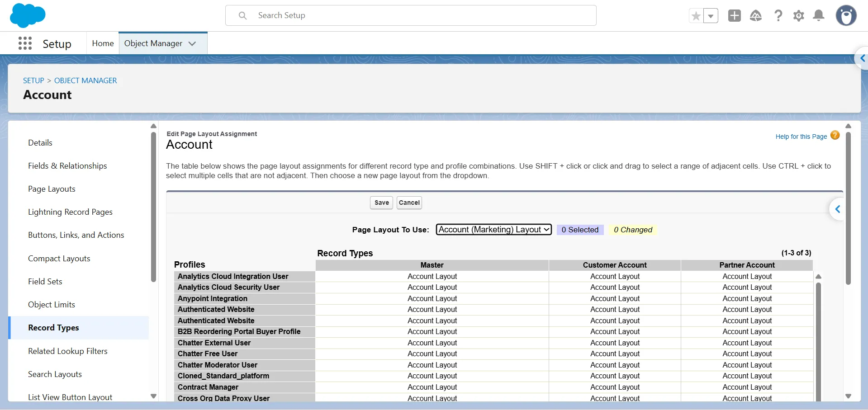
Task: Follow the SETUP breadcrumb link
Action: 33,80
